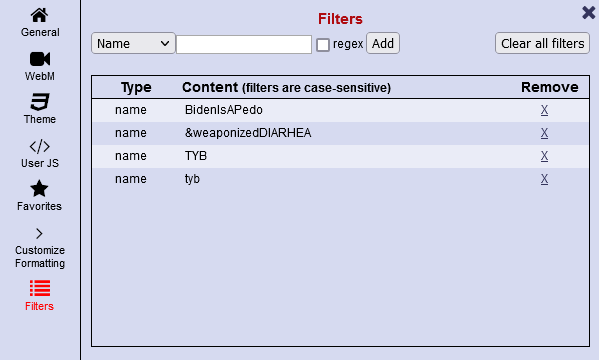Remove the lowercase tyb filter
This screenshot has height=360, width=599.
[544, 179]
